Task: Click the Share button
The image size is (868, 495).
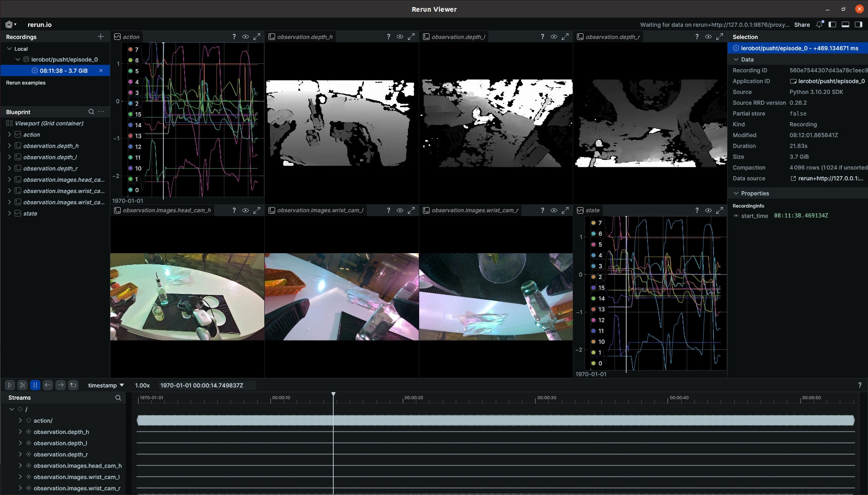Action: tap(802, 24)
